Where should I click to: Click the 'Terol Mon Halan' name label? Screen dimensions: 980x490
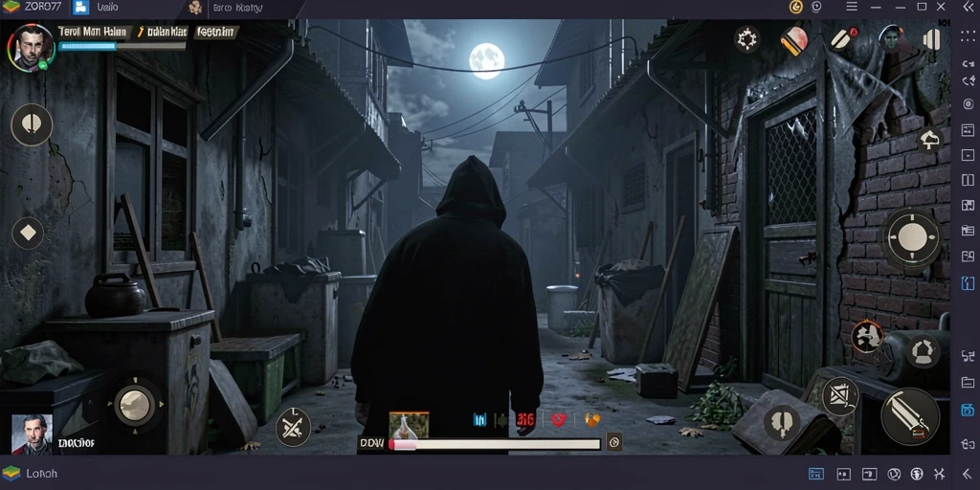(x=95, y=32)
